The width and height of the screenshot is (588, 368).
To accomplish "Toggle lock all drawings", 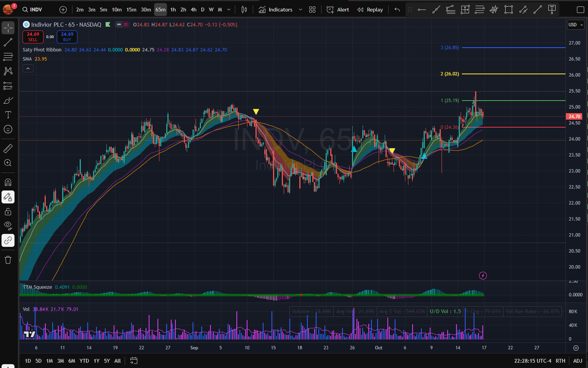I will point(8,211).
